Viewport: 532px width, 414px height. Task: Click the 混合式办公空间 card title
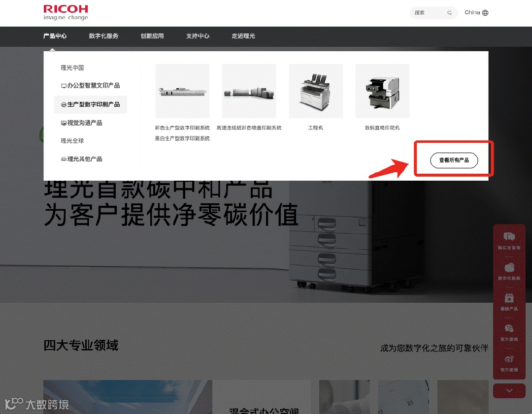[264, 411]
